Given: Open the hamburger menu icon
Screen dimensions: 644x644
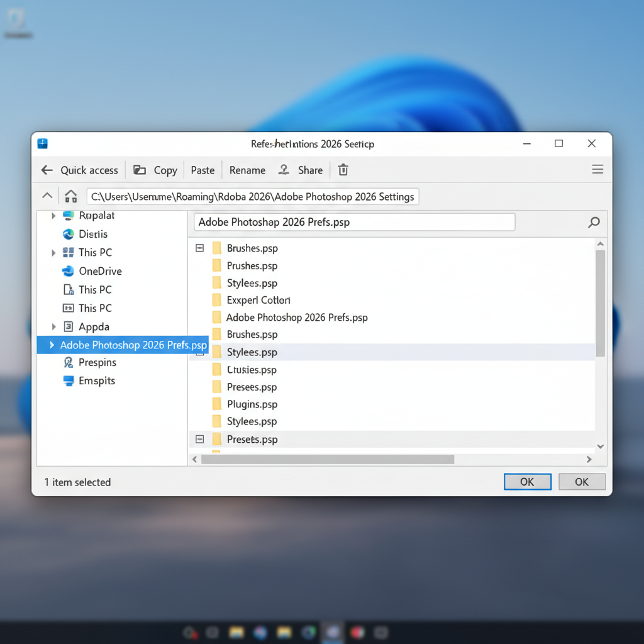Looking at the screenshot, I should pos(597,170).
